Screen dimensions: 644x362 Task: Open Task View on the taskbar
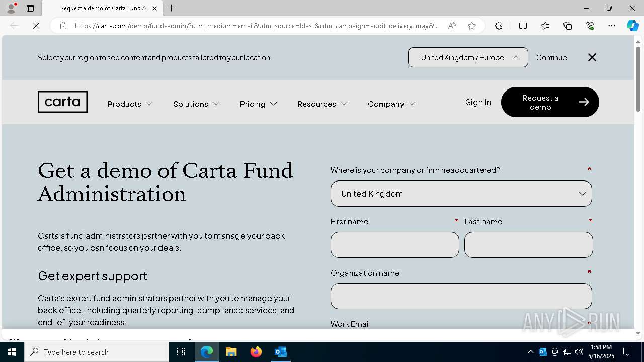pyautogui.click(x=181, y=352)
